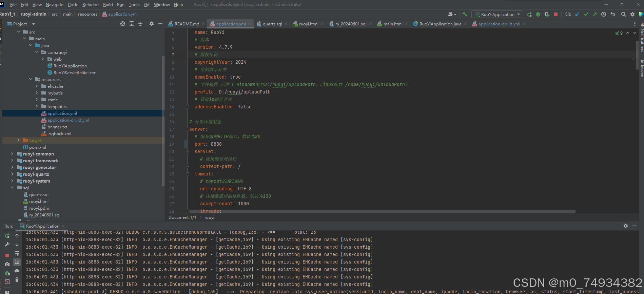Image resolution: width=644 pixels, height=294 pixels.
Task: Expand all nodes in the Project panel
Action: [x=132, y=24]
